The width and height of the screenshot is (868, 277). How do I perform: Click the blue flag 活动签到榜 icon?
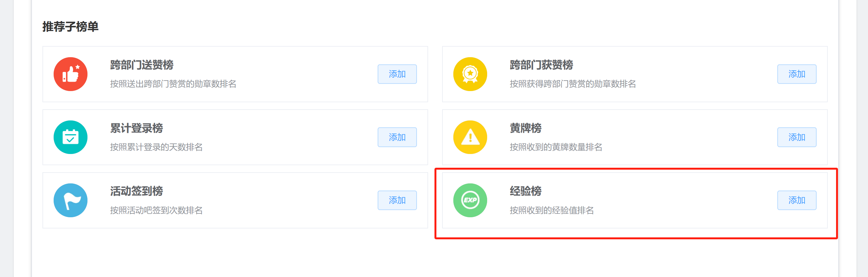[71, 200]
